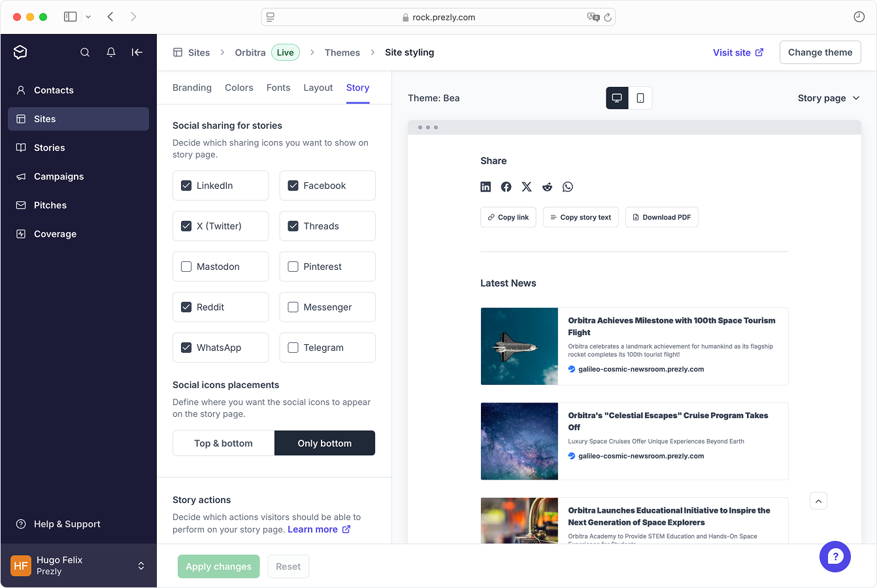
Task: Click Copy story text button
Action: point(581,218)
